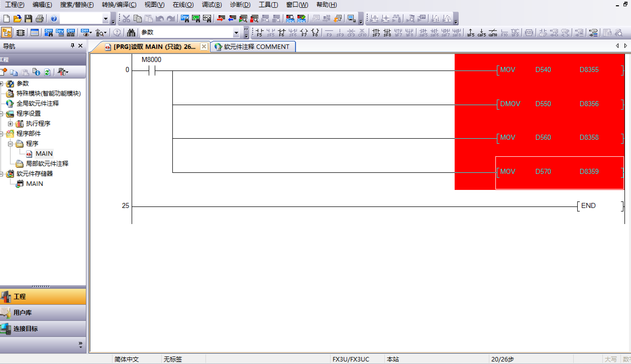
Task: Toggle the navigation panel pin
Action: [x=73, y=46]
